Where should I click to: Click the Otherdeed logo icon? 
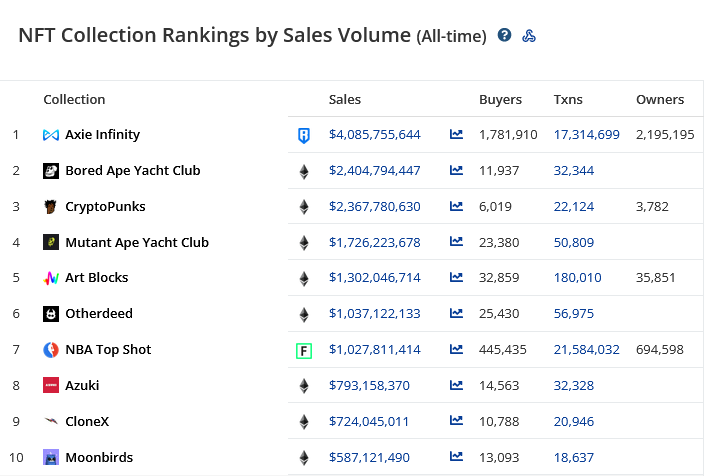[x=51, y=314]
